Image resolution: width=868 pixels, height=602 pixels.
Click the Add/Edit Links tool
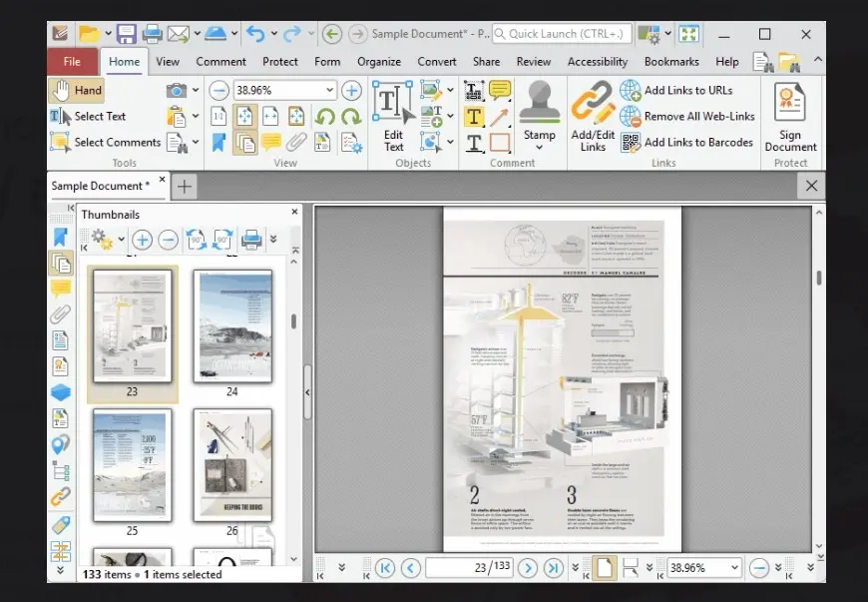[593, 117]
